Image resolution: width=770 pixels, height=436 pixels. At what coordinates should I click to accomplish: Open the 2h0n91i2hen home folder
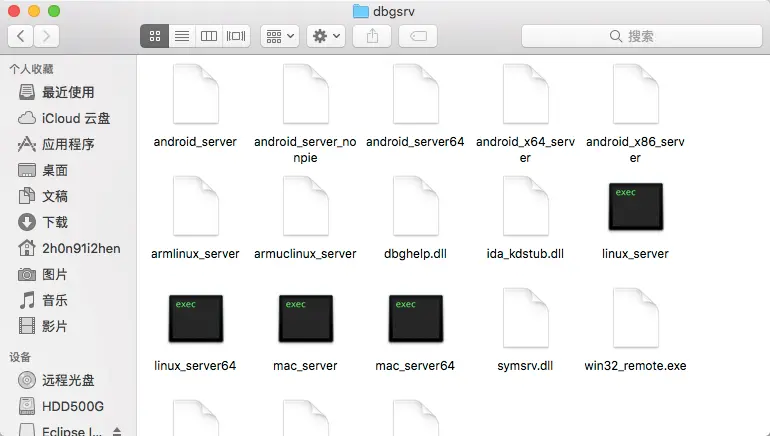(68, 248)
